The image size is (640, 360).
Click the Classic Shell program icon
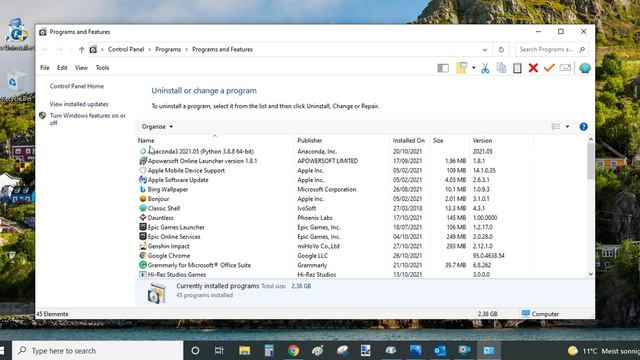pos(143,208)
